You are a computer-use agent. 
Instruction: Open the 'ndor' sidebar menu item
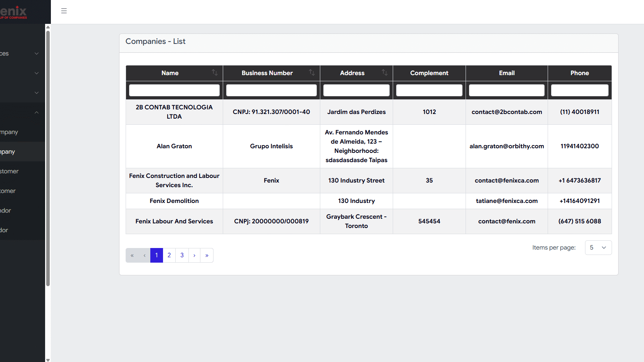coord(22,211)
